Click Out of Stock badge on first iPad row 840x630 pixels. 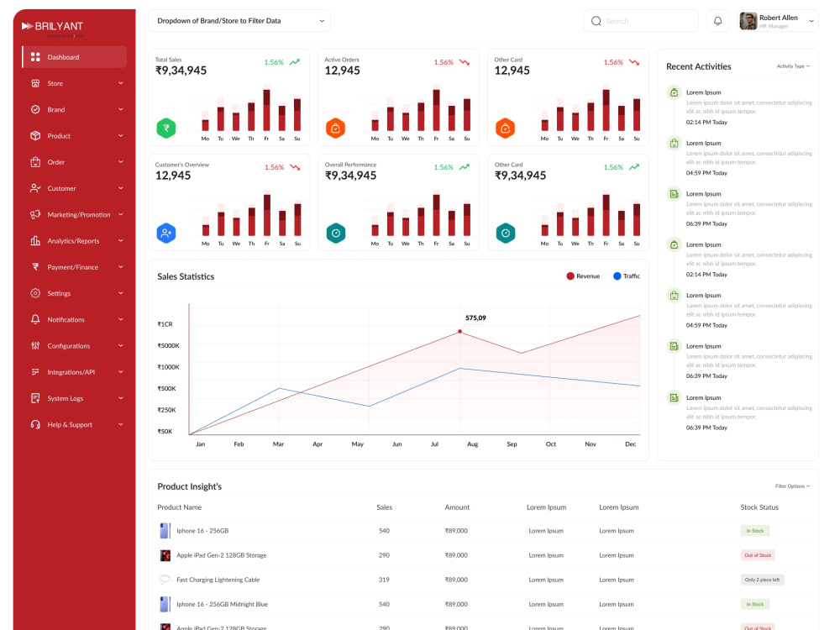[x=758, y=555]
